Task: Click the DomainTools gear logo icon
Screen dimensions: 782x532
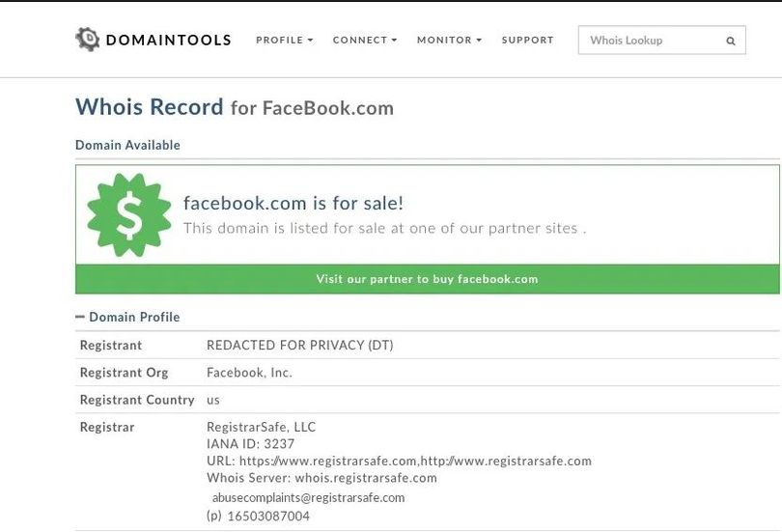Action: [x=88, y=39]
